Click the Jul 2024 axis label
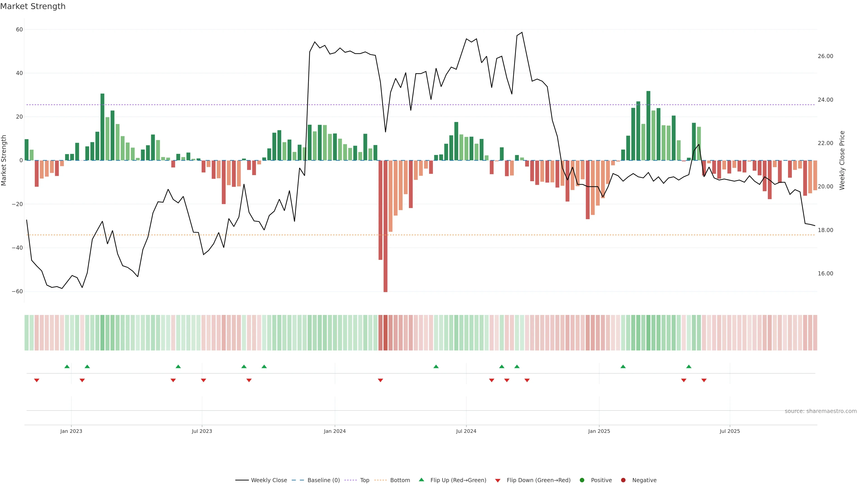This screenshot has height=488, width=868. click(466, 431)
